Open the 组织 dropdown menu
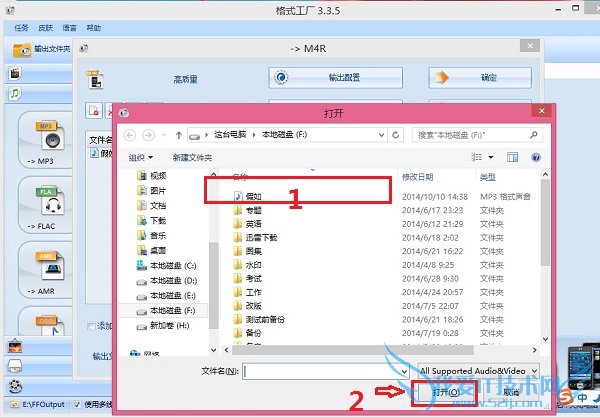The height and width of the screenshot is (418, 600). pyautogui.click(x=141, y=157)
